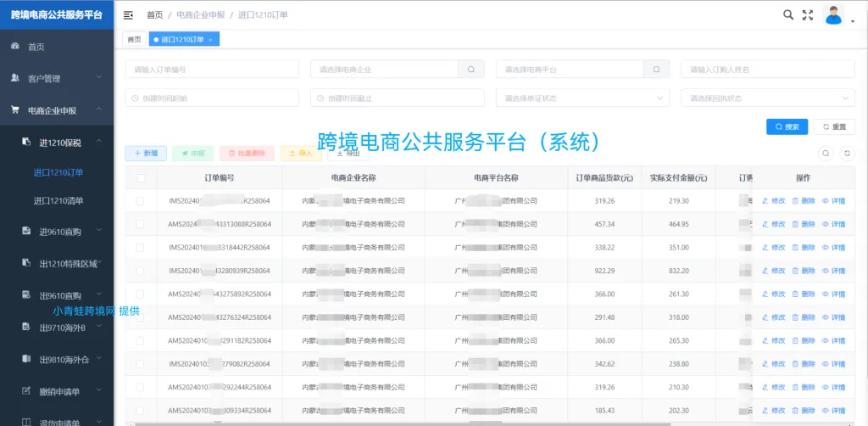Open the header search magnifier icon
The image size is (868, 426).
tap(787, 15)
